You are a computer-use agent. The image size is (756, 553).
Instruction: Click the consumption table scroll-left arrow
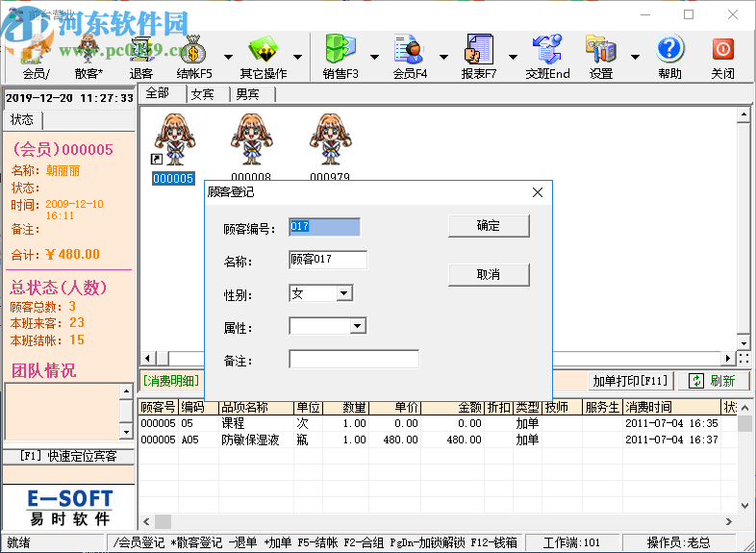146,521
